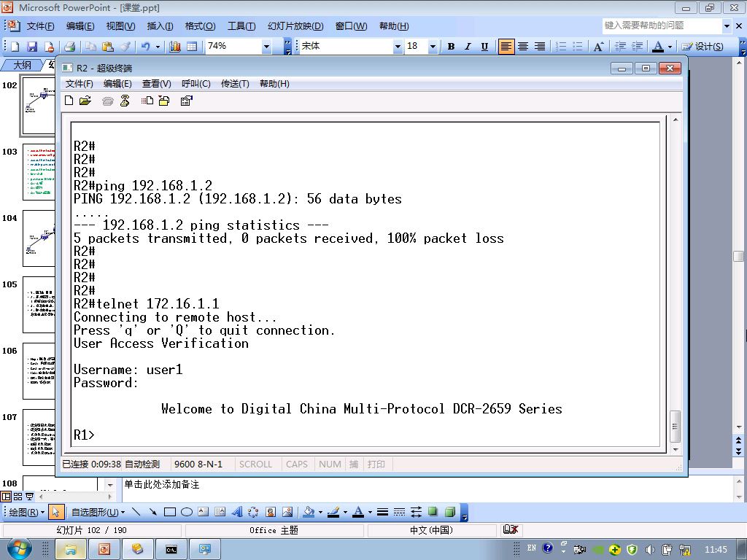This screenshot has width=747, height=560.
Task: Open HyperTerminal connection properties icon
Action: click(x=186, y=101)
